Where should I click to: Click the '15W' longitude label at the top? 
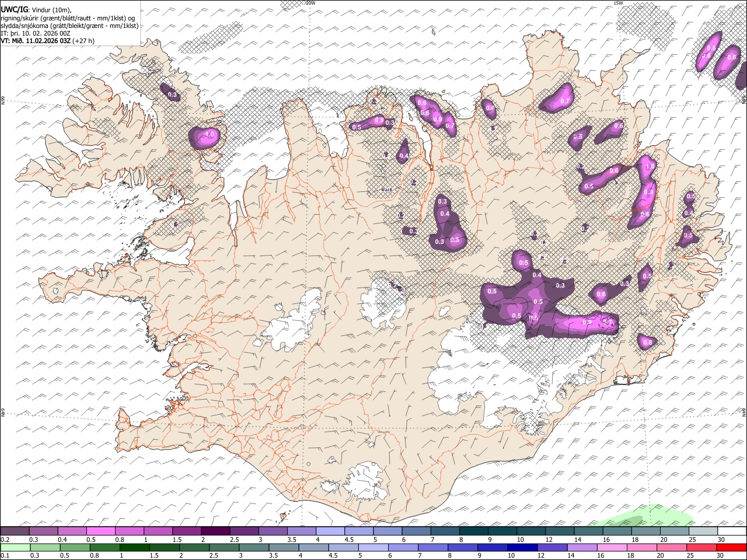coord(618,3)
